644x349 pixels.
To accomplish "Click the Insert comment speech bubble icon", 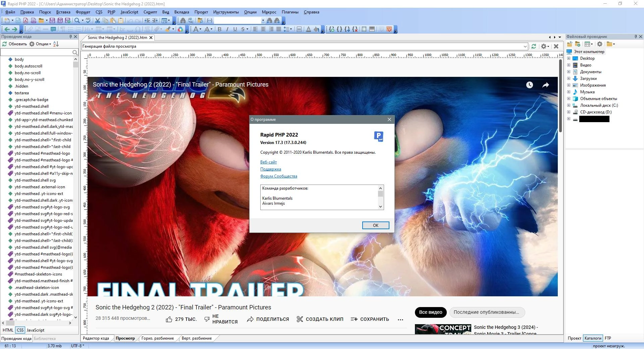I will [53, 29].
